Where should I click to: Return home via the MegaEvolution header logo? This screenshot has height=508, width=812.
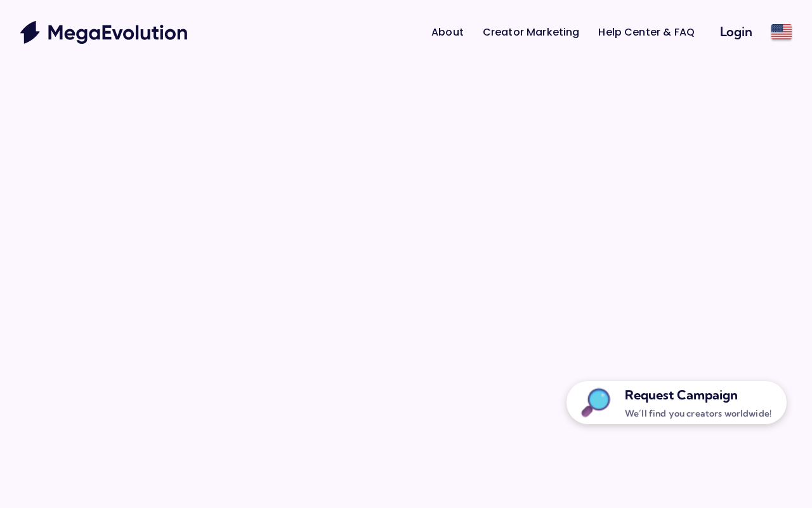[x=103, y=32]
